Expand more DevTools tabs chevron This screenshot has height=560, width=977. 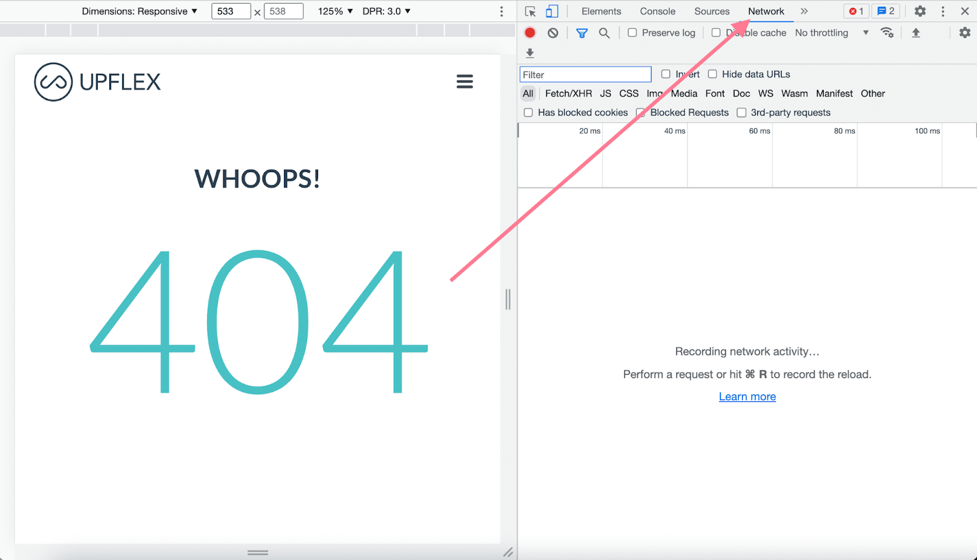pos(804,11)
